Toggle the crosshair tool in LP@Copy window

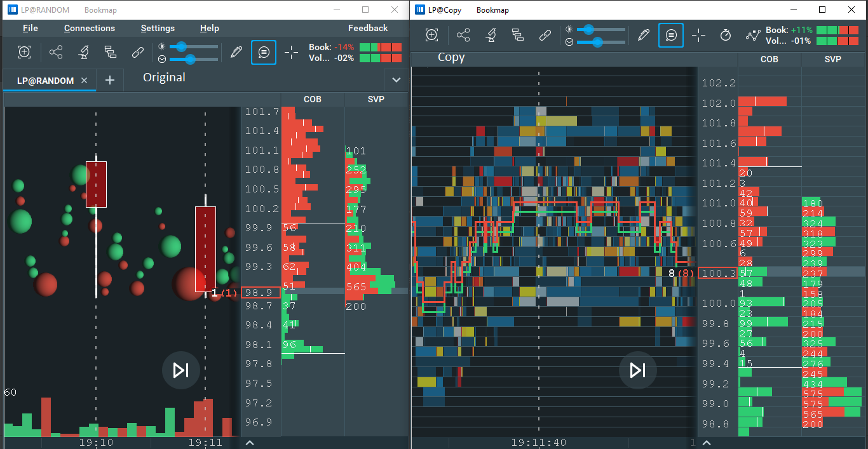click(x=698, y=35)
